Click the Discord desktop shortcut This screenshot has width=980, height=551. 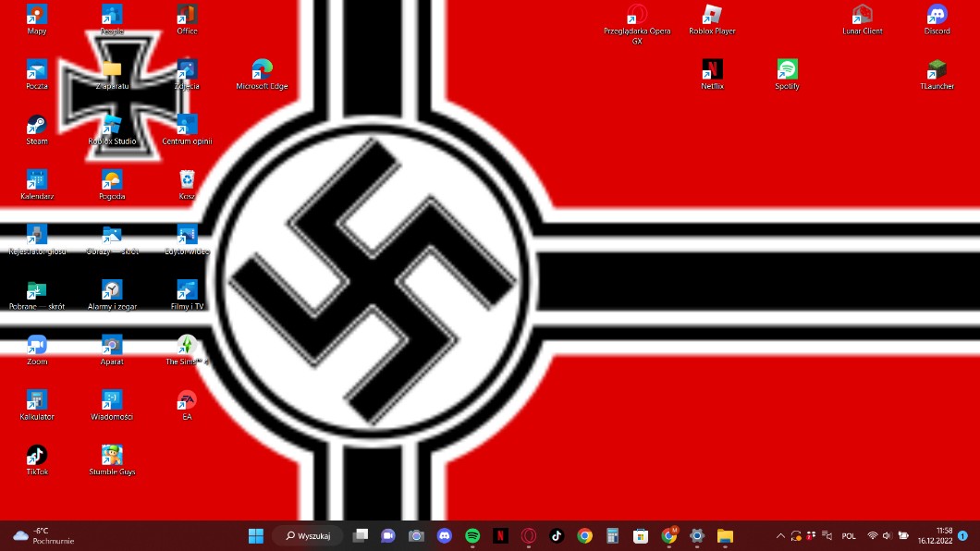point(937,16)
